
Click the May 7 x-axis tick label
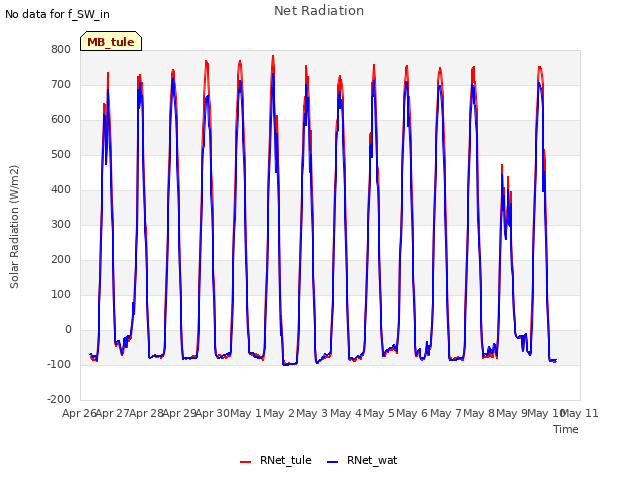point(446,413)
